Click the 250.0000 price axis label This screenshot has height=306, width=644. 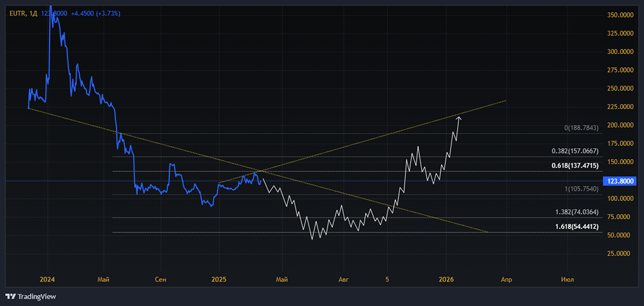click(620, 89)
